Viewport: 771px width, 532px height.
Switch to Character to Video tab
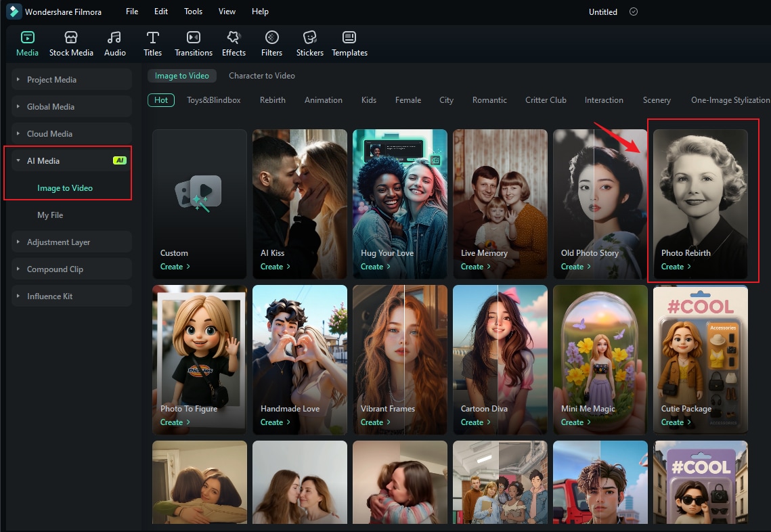(x=261, y=76)
